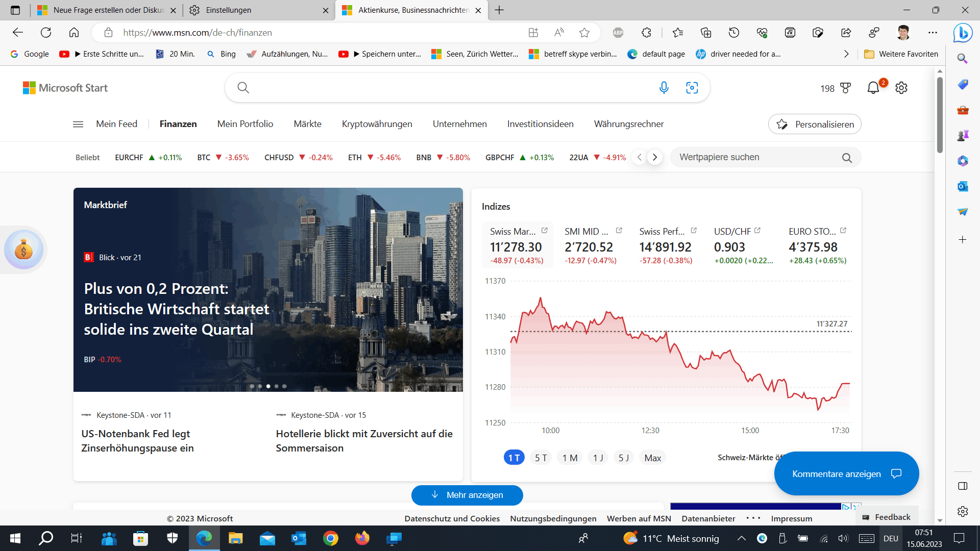Show next ticker items with right chevron

tap(655, 157)
